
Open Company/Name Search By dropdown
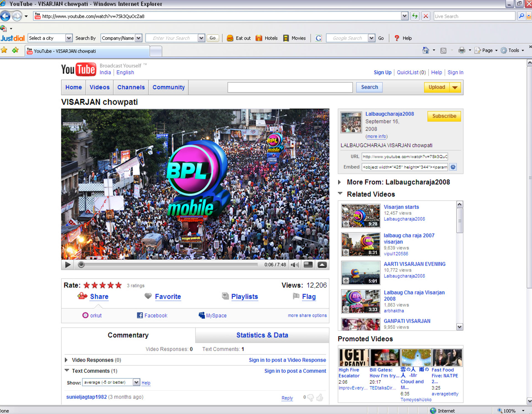(x=139, y=38)
